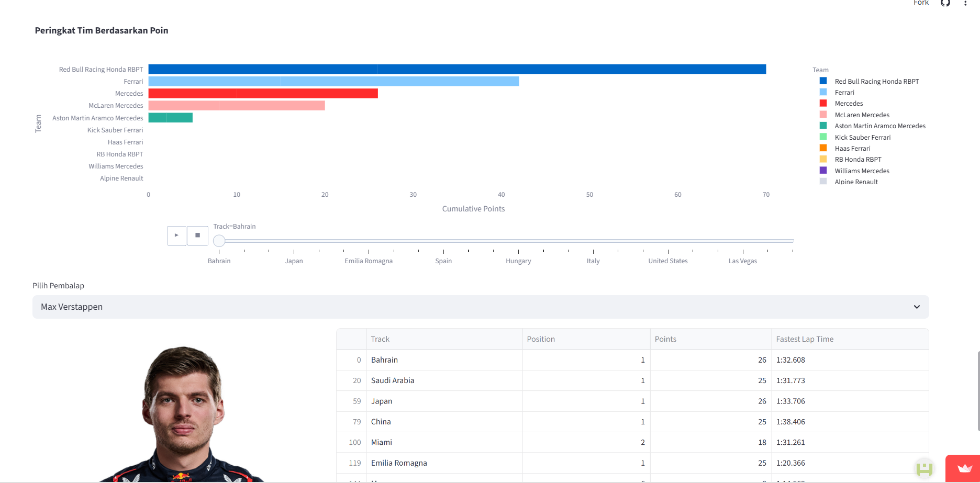Click the fastest lap cell 1:33.706
Screen dimensions: 980x483
pos(850,401)
